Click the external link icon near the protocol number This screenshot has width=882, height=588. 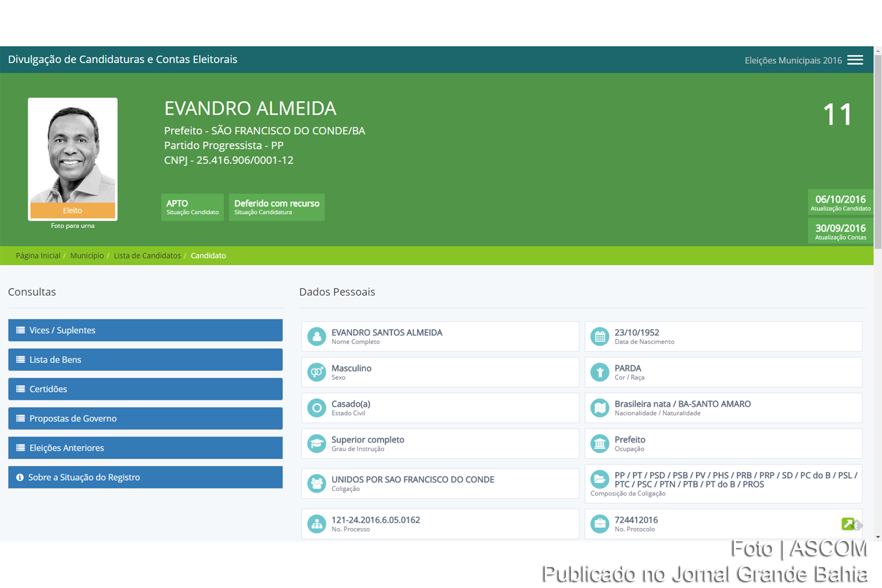click(849, 524)
